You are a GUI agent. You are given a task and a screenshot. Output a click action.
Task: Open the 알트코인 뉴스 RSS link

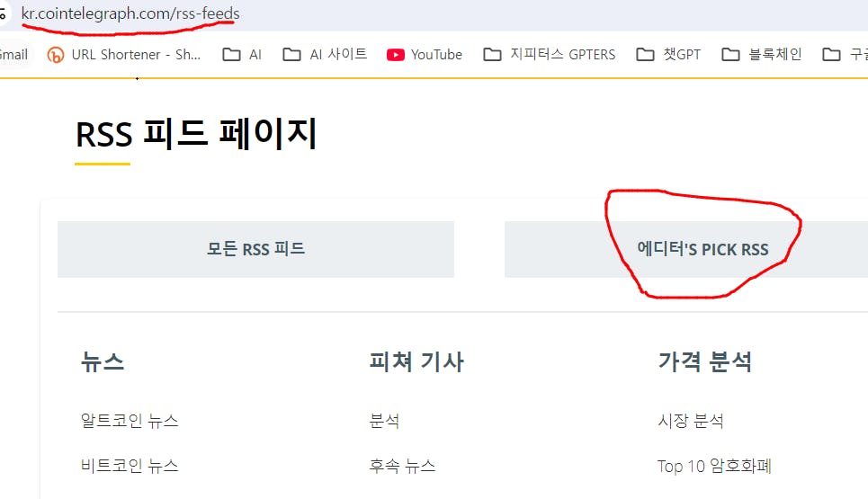click(x=130, y=421)
